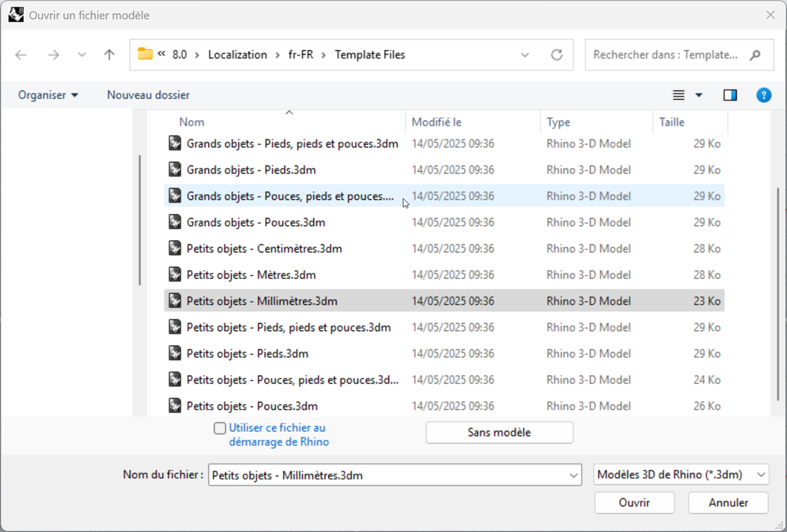Viewport: 787px width, 532px height.
Task: Open the help question mark icon
Action: [763, 96]
